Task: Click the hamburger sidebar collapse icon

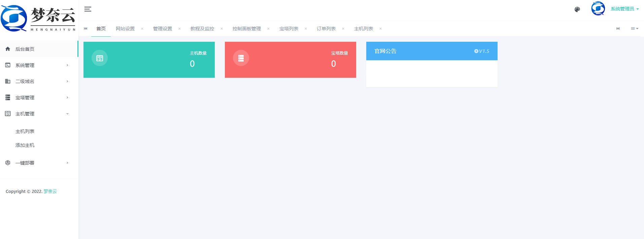Action: [x=88, y=9]
